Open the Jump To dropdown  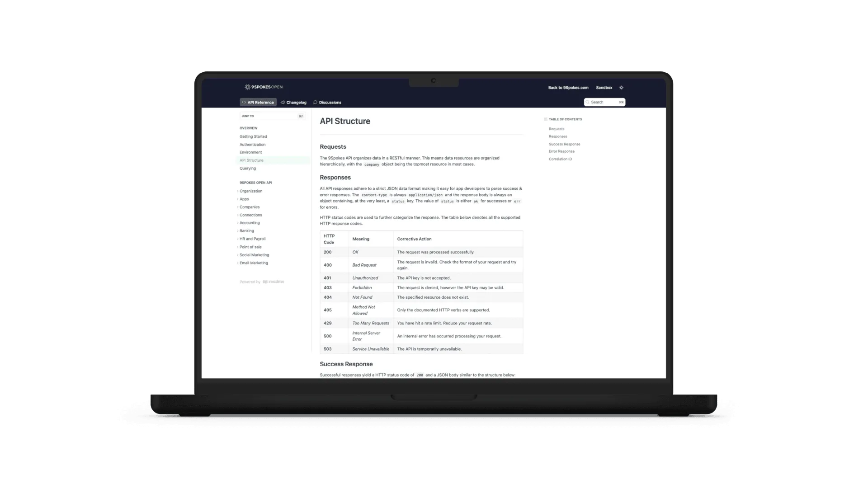tap(272, 116)
